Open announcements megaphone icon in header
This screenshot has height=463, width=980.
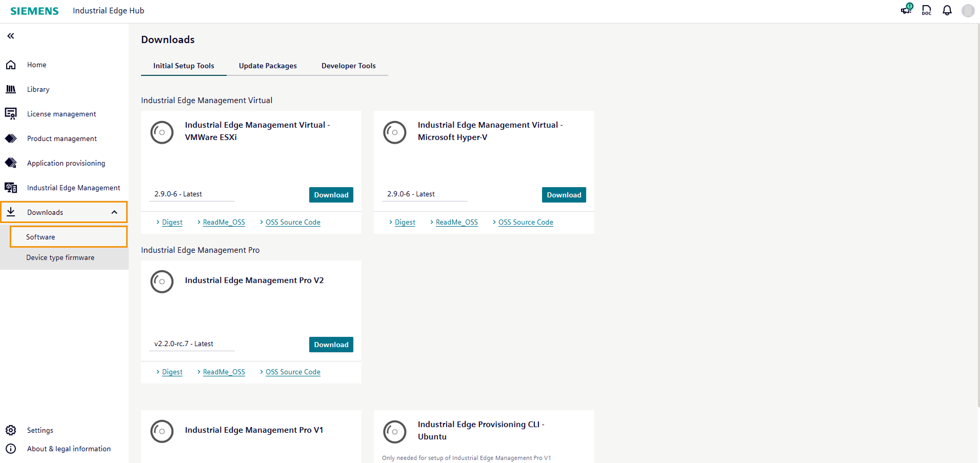(x=907, y=9)
